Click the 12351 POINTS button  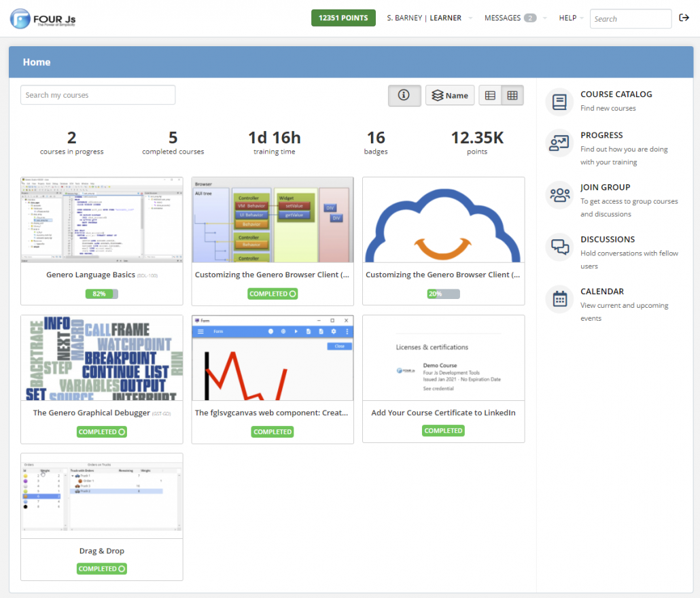coord(343,18)
